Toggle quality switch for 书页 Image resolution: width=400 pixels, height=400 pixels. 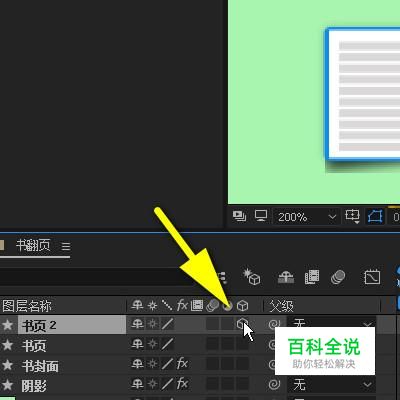click(167, 344)
